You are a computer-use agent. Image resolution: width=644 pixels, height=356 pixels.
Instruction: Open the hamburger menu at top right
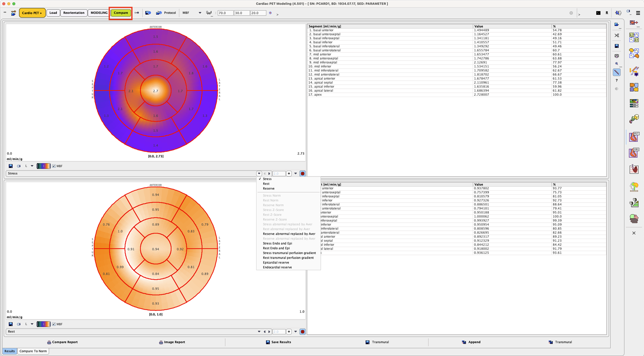[638, 13]
